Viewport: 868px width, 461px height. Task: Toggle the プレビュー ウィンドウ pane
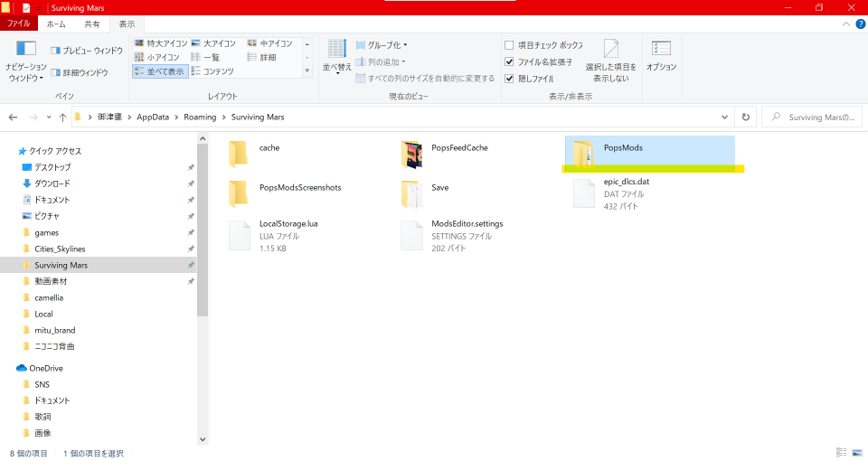click(87, 51)
